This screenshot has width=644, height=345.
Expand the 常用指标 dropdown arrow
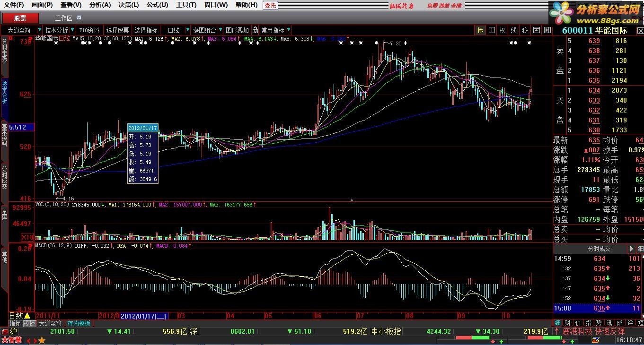(x=289, y=30)
